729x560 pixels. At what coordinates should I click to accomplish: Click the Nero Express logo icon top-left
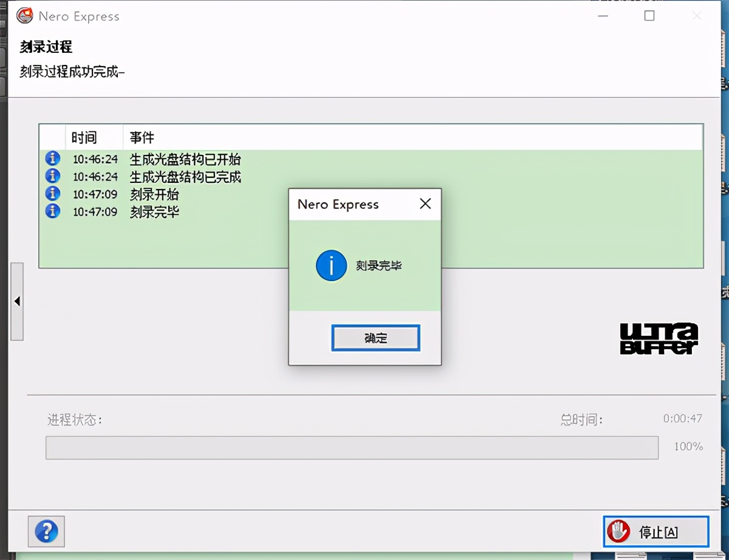click(24, 16)
